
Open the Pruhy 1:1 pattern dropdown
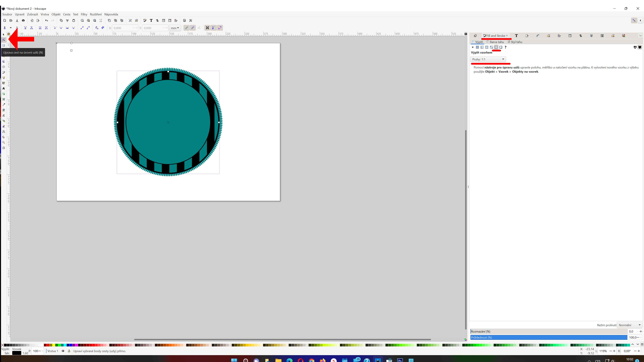[488, 59]
